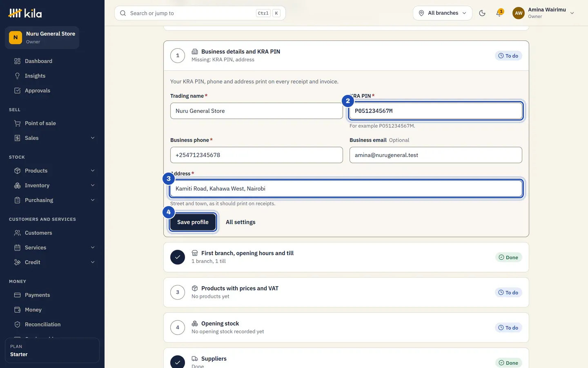Expand the Products submenu chevron
Screen dimensions: 588x368
93,171
